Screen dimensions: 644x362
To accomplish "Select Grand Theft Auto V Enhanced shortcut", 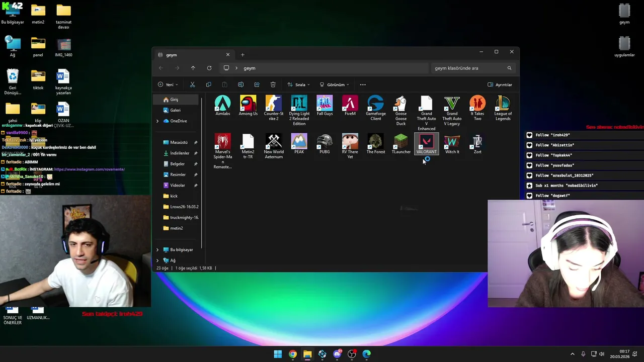I will pyautogui.click(x=427, y=114).
